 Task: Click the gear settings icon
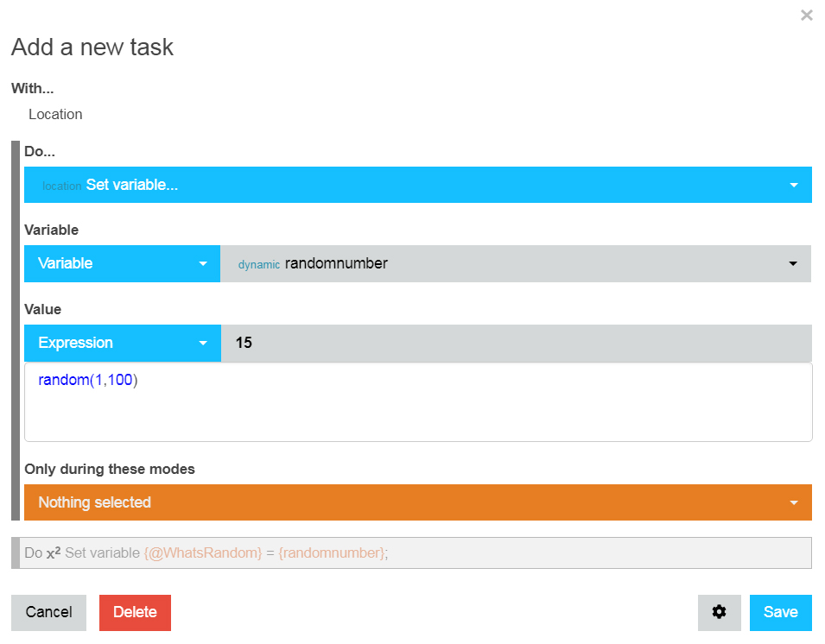coord(719,612)
